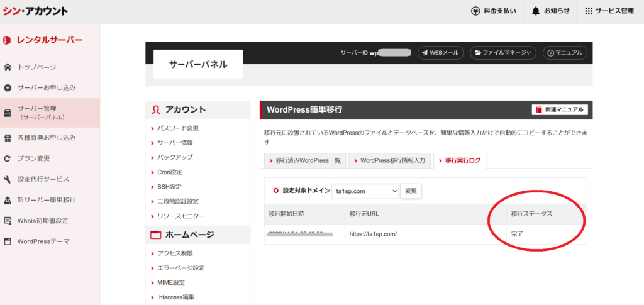Screen dimensions: 644x305
Task: Open パスワード変更 in account menu
Action: coord(178,128)
